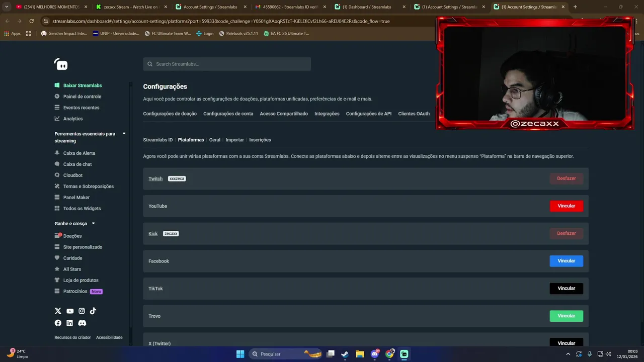Open Steam from the Windows taskbar
The height and width of the screenshot is (362, 644).
tap(345, 354)
